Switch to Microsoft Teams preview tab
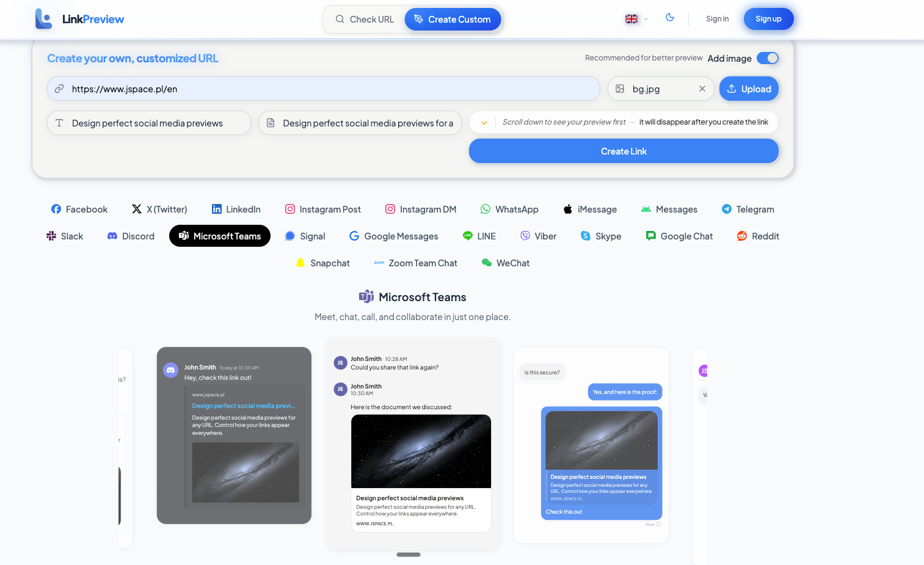The height and width of the screenshot is (565, 924). coord(219,236)
